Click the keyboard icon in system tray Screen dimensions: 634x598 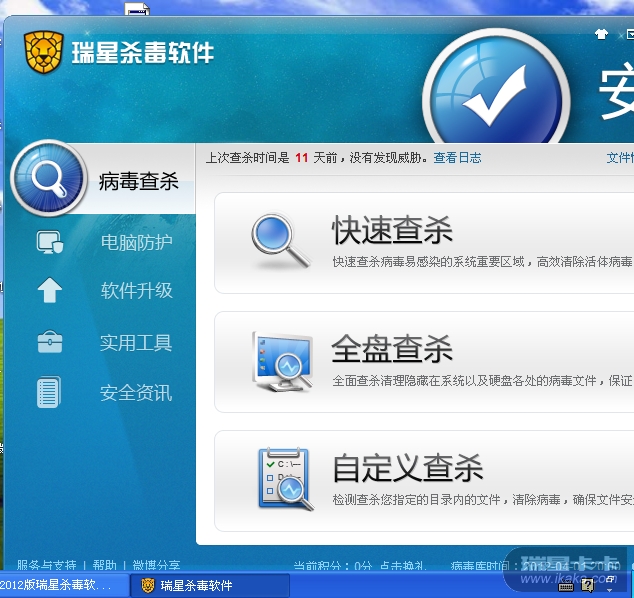(565, 586)
